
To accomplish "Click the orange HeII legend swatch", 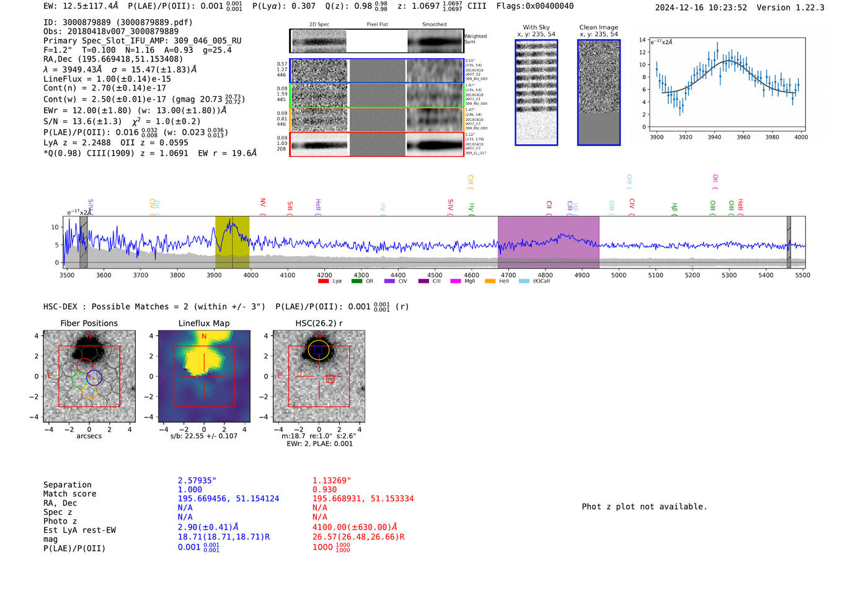I will coord(490,282).
